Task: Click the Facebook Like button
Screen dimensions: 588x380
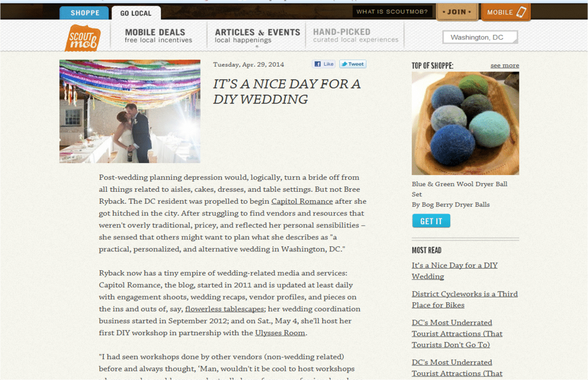Action: point(324,64)
